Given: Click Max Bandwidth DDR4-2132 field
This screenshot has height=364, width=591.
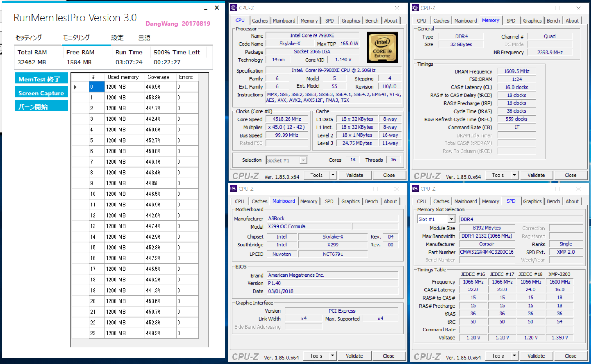Looking at the screenshot, I should coord(487,236).
